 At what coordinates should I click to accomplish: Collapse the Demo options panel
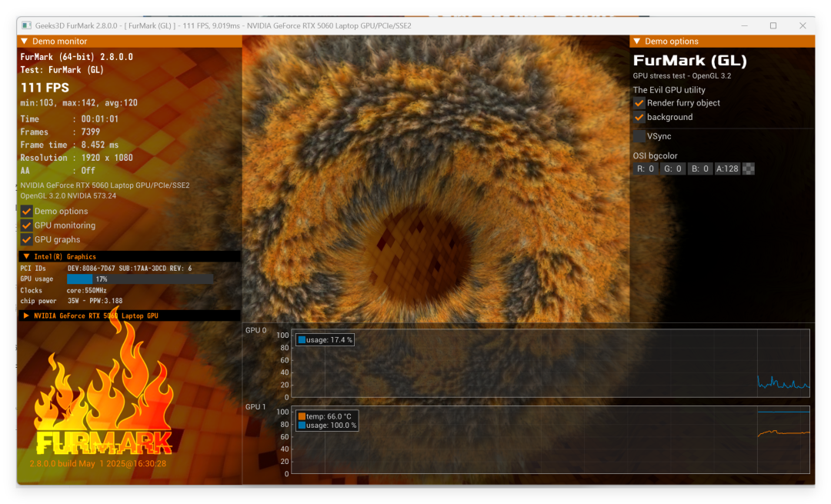(637, 42)
